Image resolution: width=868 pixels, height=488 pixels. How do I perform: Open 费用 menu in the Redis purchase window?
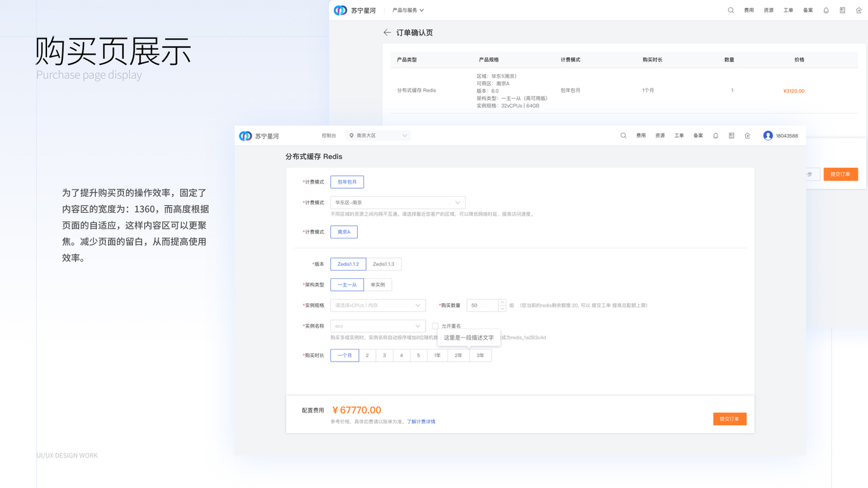coord(641,135)
